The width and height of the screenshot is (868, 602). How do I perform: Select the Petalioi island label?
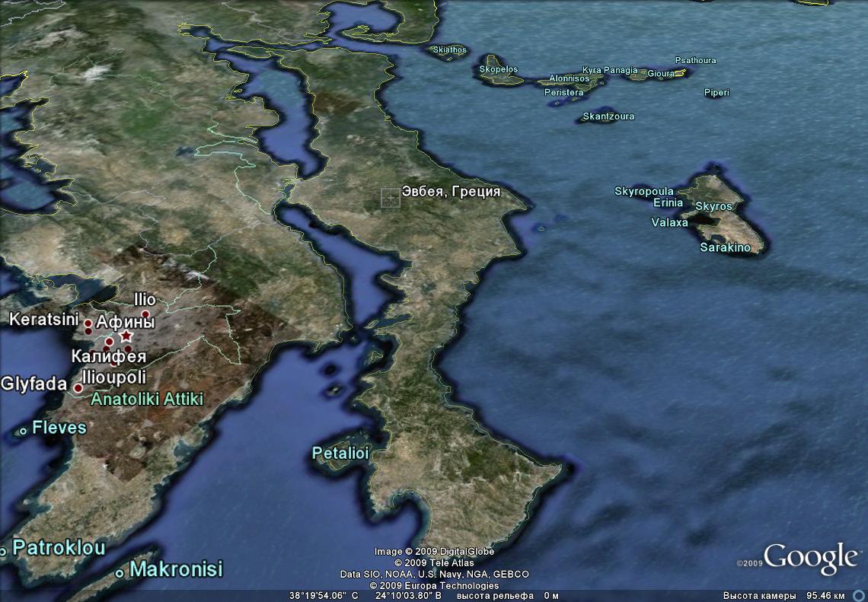click(x=340, y=454)
